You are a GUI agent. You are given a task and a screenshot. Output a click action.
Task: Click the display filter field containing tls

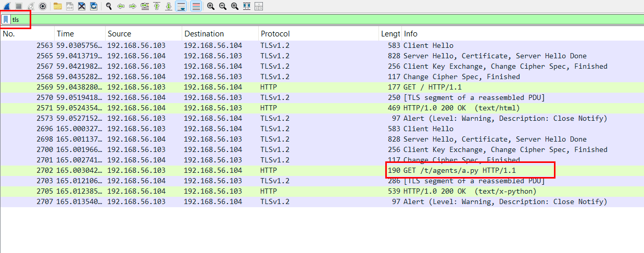[x=312, y=19]
